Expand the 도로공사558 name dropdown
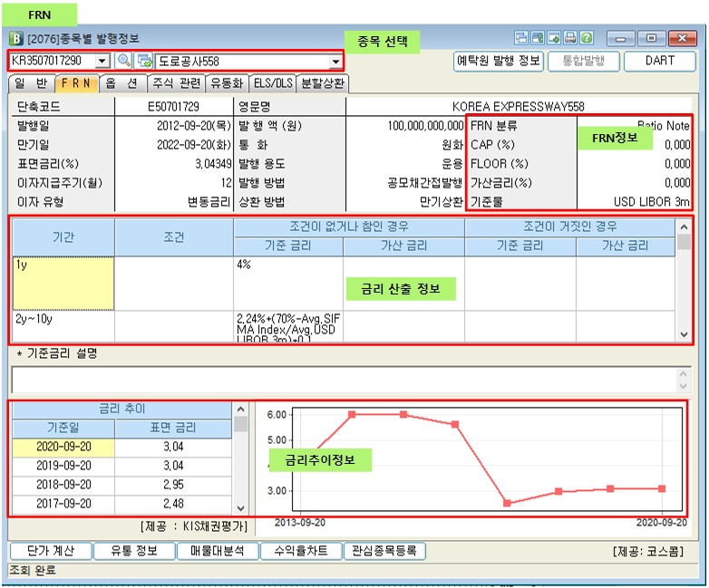Screen dimensions: 709x588 point(335,61)
